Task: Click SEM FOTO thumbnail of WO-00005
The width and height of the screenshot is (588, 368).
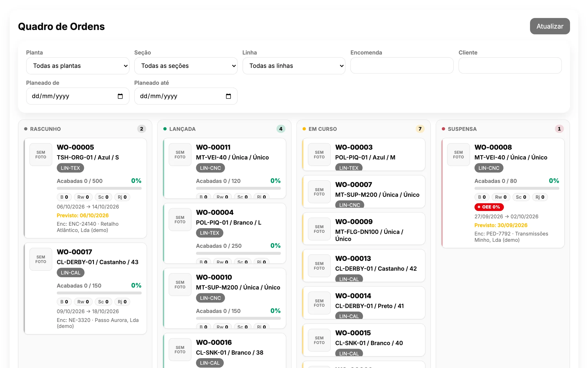Action: tap(41, 155)
